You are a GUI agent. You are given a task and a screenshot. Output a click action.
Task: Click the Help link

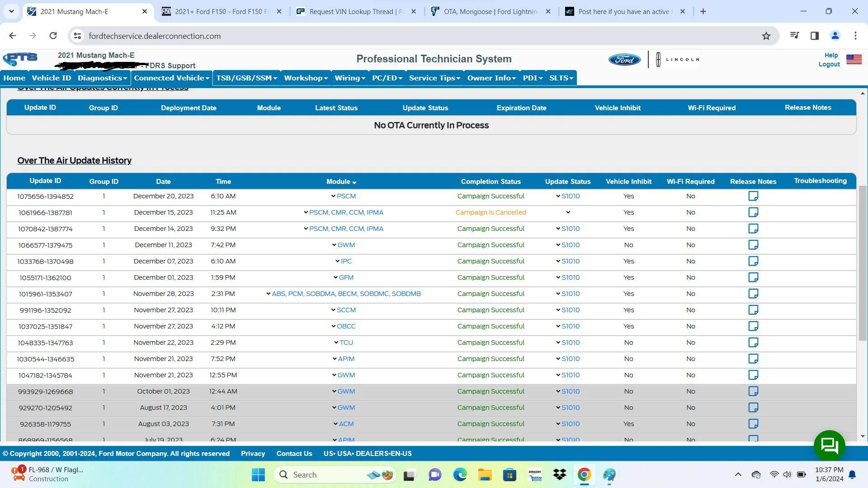point(831,55)
